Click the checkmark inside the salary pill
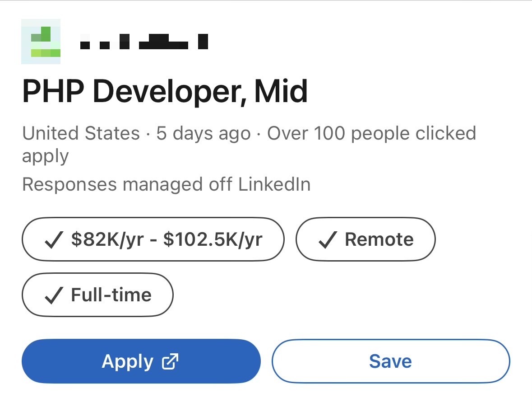The width and height of the screenshot is (532, 412). pos(53,239)
